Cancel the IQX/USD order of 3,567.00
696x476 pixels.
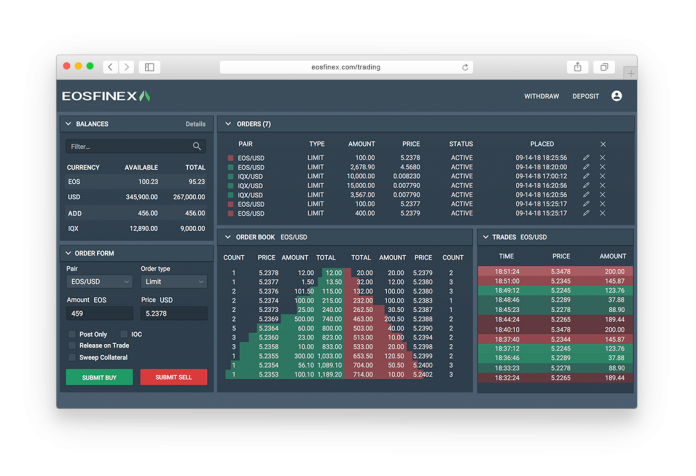click(602, 195)
